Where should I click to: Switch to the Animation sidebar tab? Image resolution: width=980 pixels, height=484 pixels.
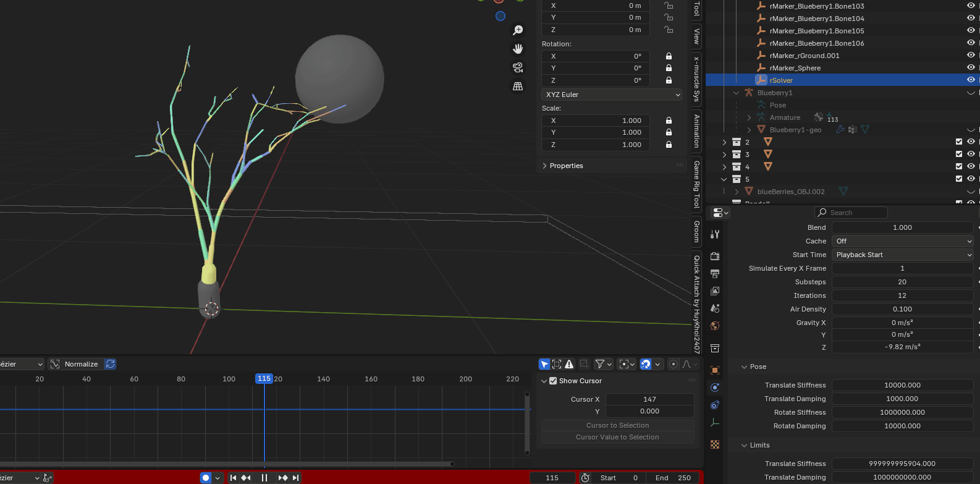click(x=696, y=131)
